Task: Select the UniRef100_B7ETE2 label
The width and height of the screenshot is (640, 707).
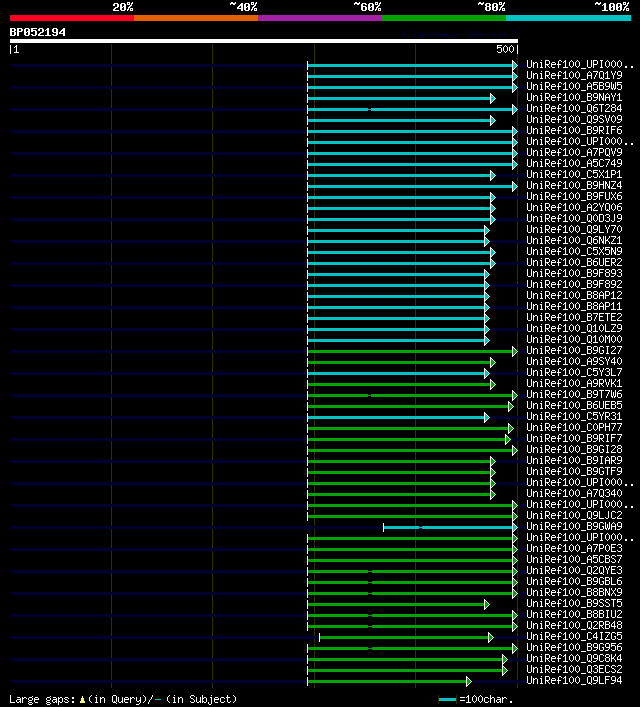Action: click(x=574, y=317)
